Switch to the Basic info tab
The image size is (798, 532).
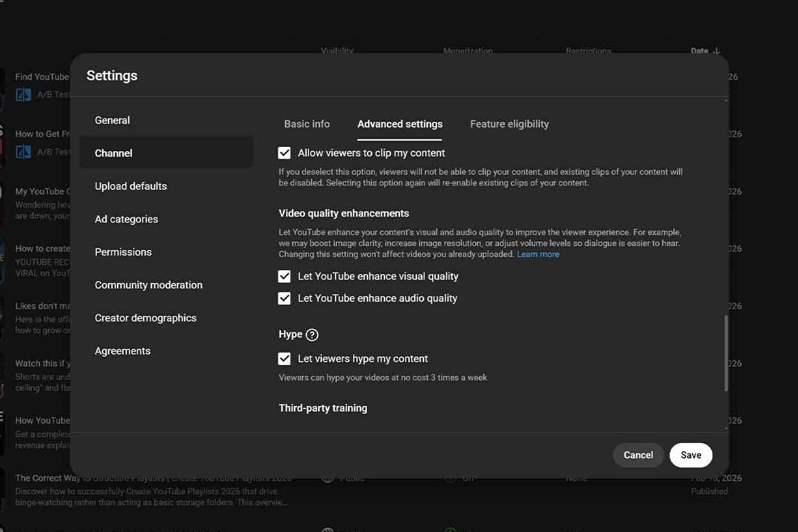(x=307, y=124)
